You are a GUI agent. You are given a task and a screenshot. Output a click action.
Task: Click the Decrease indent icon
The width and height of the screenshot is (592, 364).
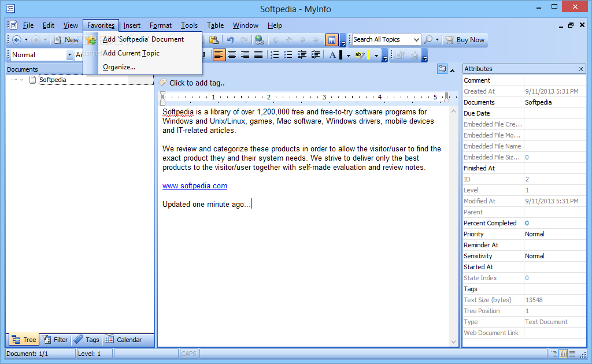302,55
